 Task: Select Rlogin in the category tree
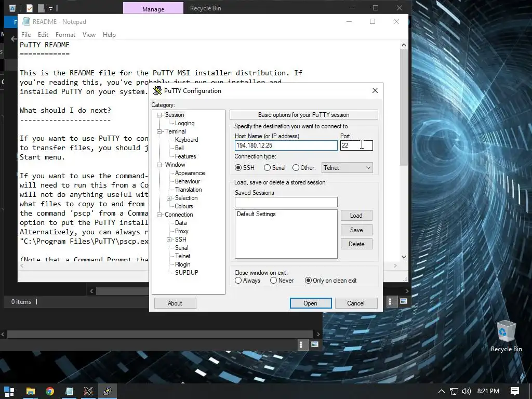tap(182, 264)
